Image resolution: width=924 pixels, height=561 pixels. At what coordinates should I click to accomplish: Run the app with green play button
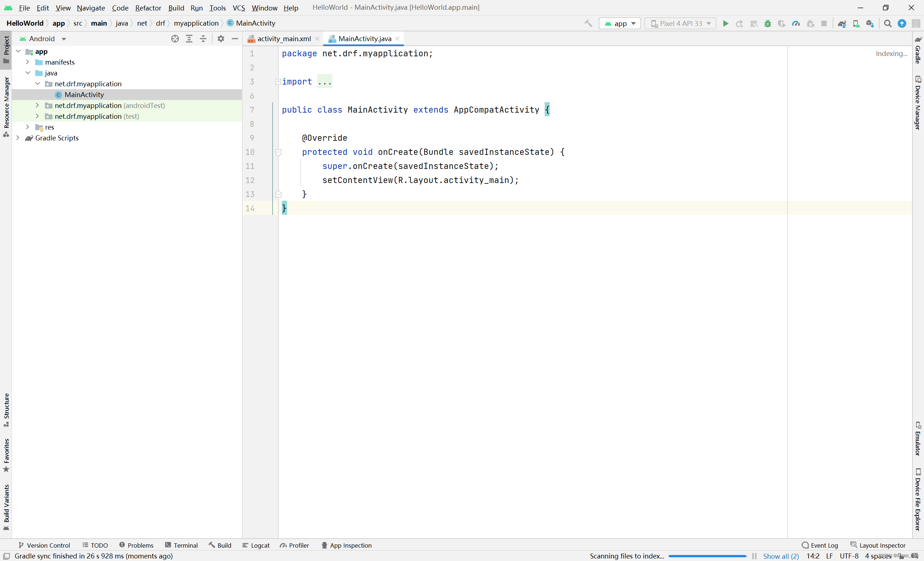tap(725, 23)
